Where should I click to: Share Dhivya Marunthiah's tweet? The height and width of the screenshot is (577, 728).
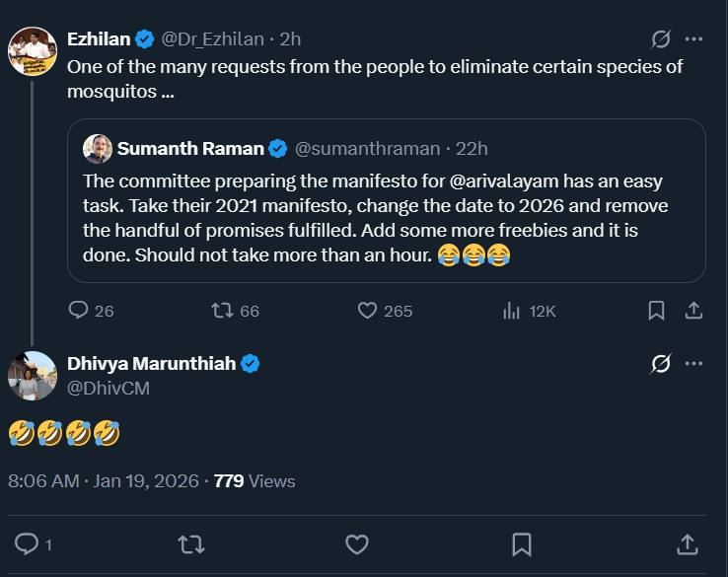point(687,543)
